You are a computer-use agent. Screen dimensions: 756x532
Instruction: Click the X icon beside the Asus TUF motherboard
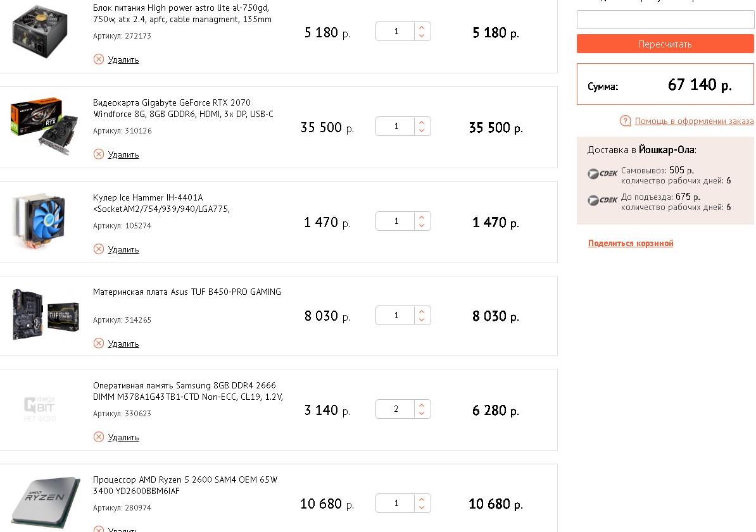coord(98,343)
